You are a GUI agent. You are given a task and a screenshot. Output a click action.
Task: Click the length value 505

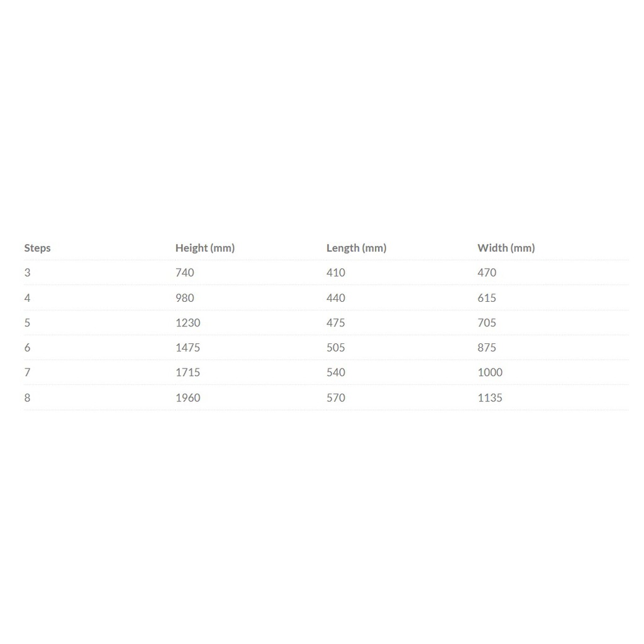tap(336, 347)
